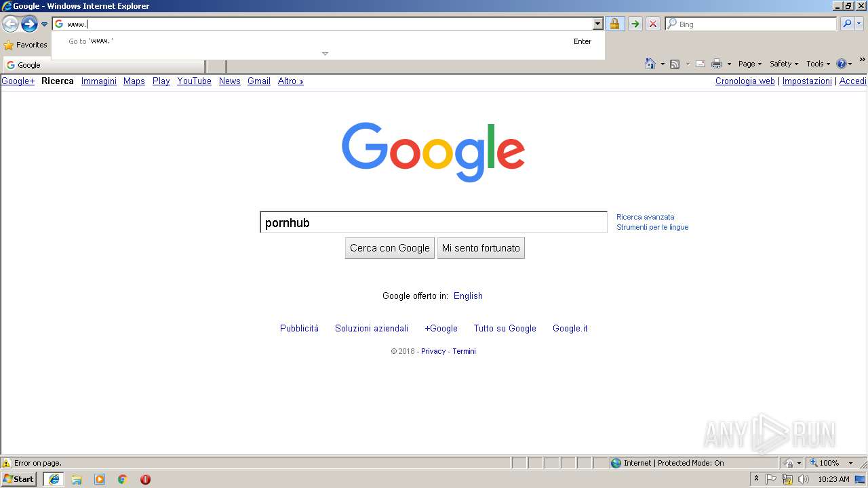Click the Windows Start button
Screen dimensions: 868x488
[19, 479]
